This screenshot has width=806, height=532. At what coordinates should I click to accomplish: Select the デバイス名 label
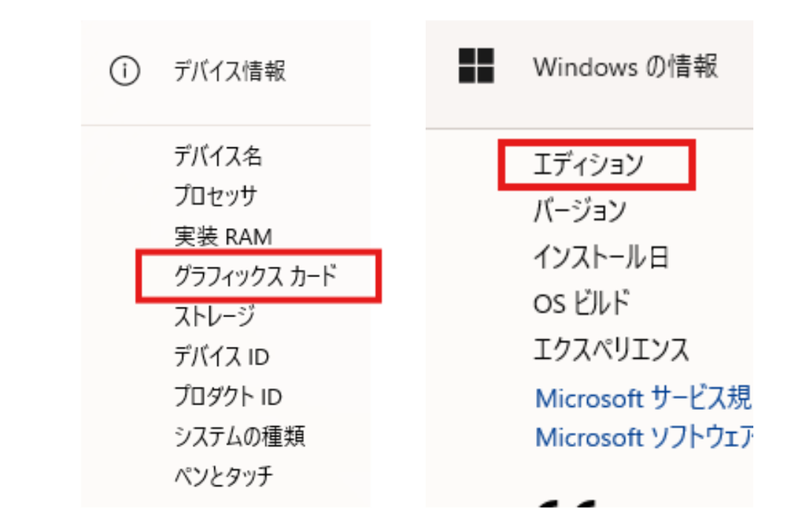(x=218, y=156)
